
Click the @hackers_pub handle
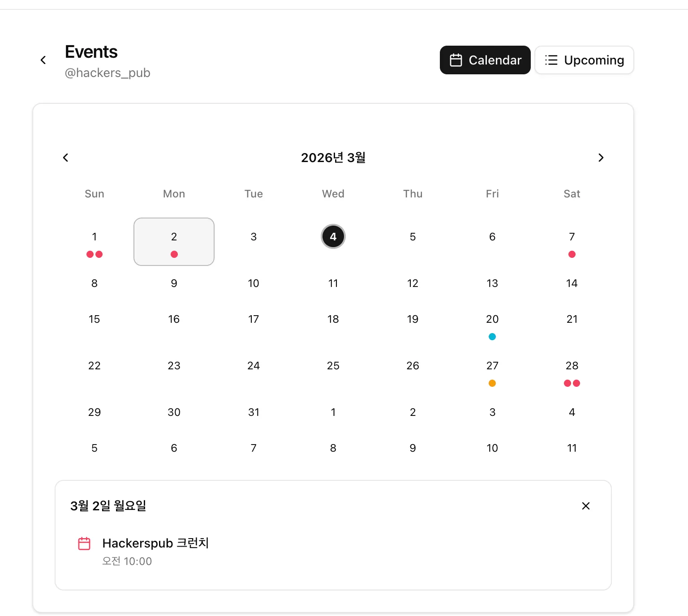107,73
